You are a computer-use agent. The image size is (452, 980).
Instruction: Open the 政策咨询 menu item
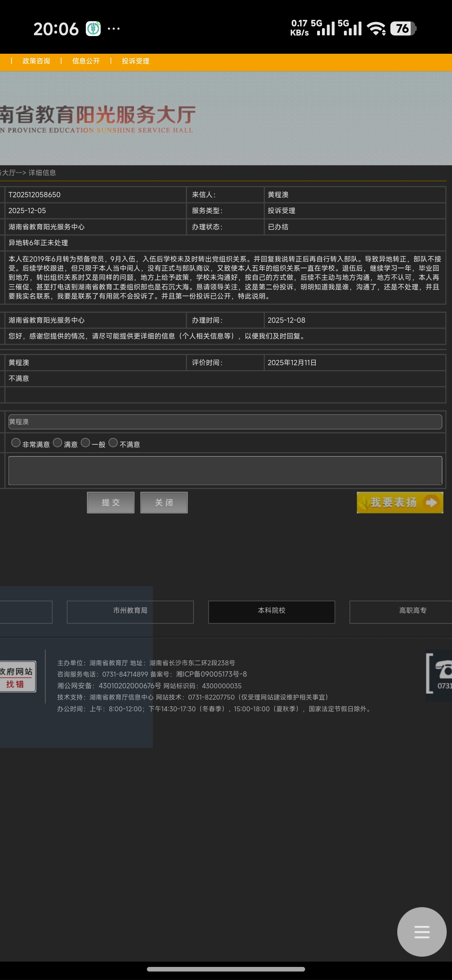(36, 61)
